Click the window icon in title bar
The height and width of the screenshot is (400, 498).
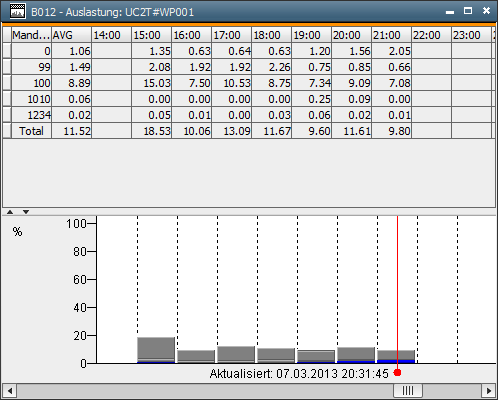point(17,11)
